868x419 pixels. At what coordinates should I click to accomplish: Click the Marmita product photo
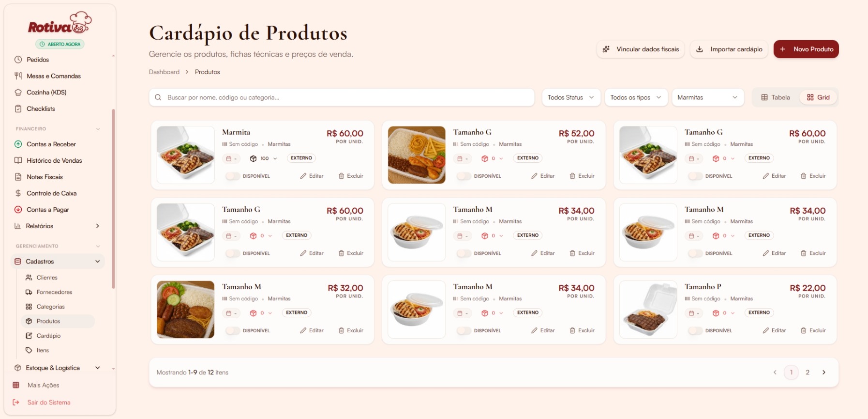(186, 155)
